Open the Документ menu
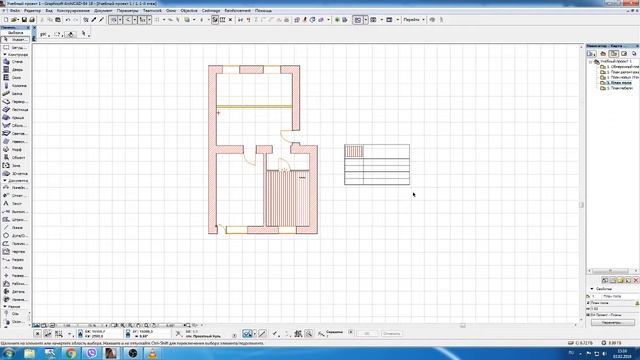Image resolution: width=640 pixels, height=360 pixels. click(x=103, y=11)
